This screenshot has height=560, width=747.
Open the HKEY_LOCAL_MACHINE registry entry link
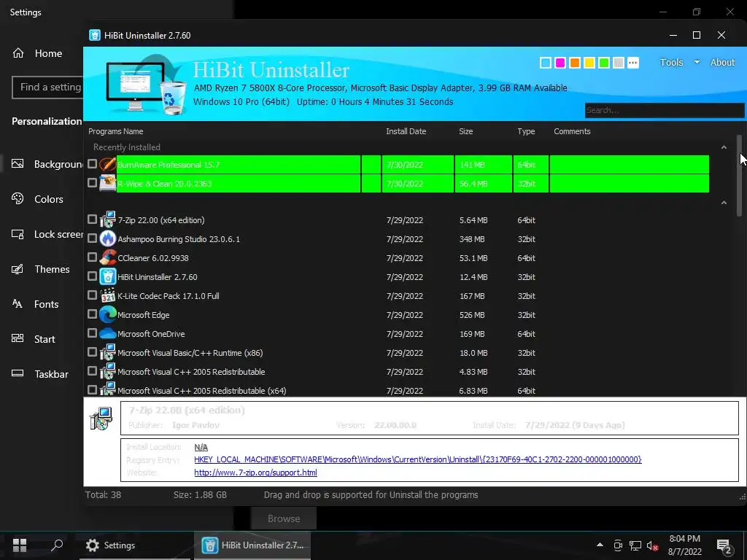click(x=418, y=459)
